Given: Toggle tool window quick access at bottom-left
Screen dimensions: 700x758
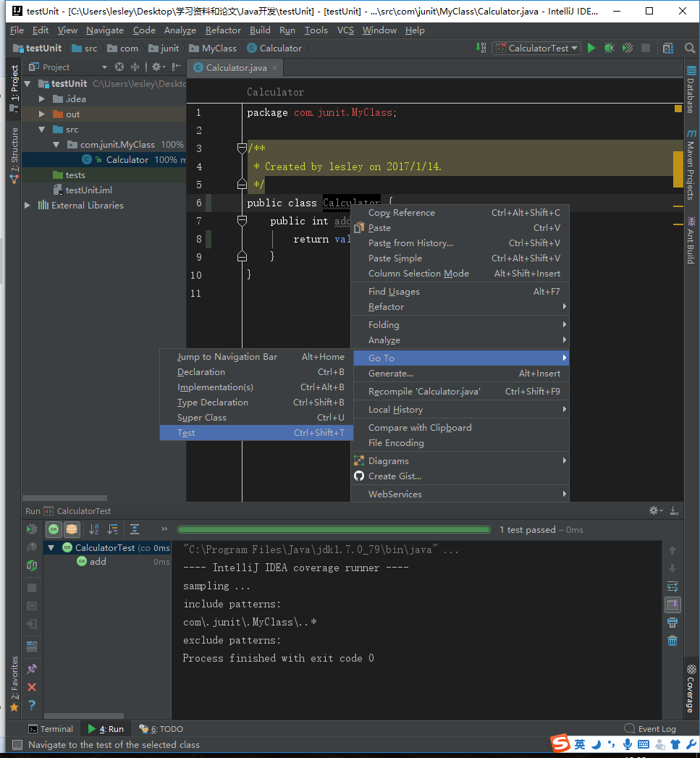Looking at the screenshot, I should 17,744.
